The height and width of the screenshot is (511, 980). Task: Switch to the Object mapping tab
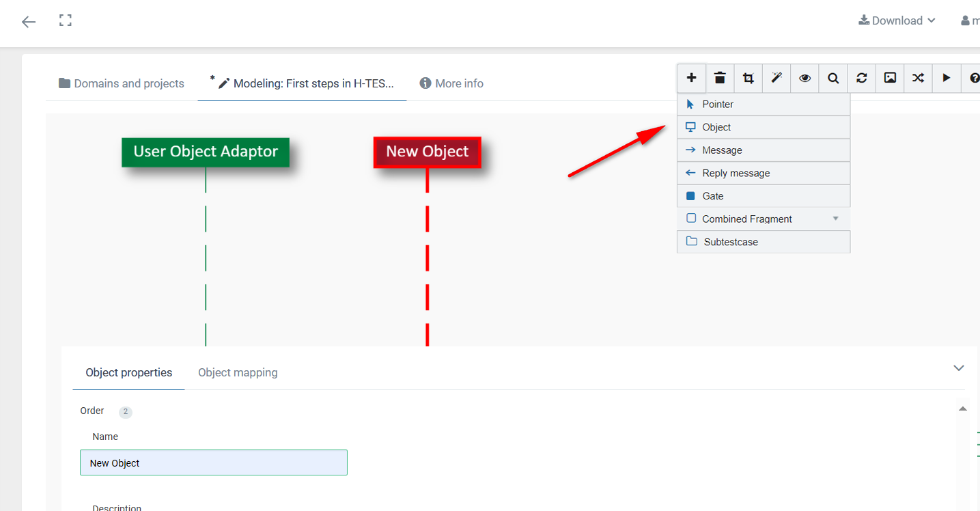(x=238, y=372)
